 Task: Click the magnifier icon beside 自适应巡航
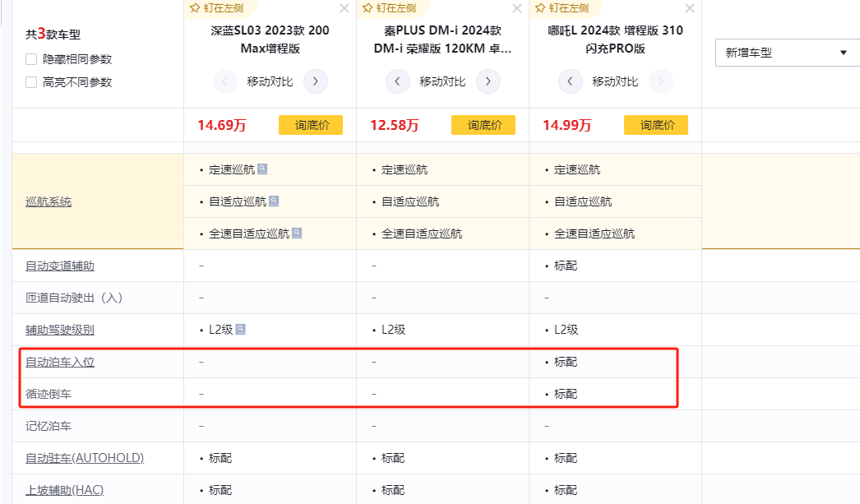click(x=274, y=201)
